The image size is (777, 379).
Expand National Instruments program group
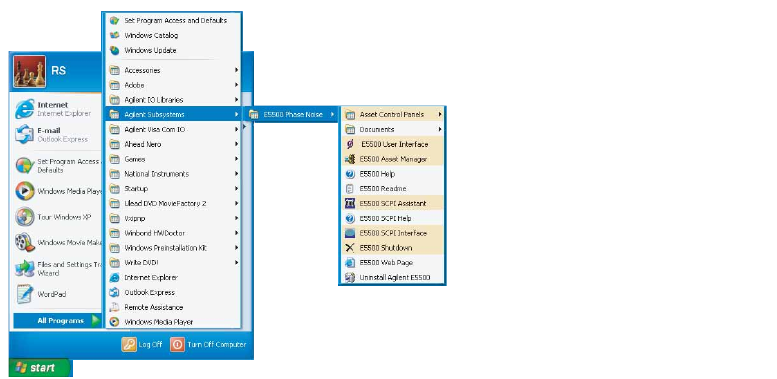tap(173, 174)
